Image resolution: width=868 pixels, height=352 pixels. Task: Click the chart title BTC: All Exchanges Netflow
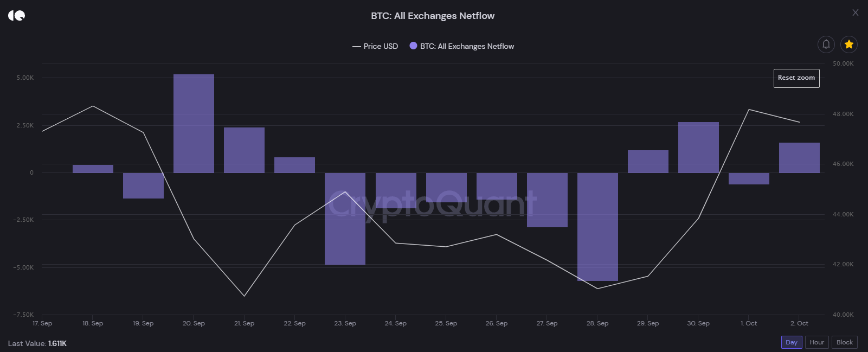433,16
